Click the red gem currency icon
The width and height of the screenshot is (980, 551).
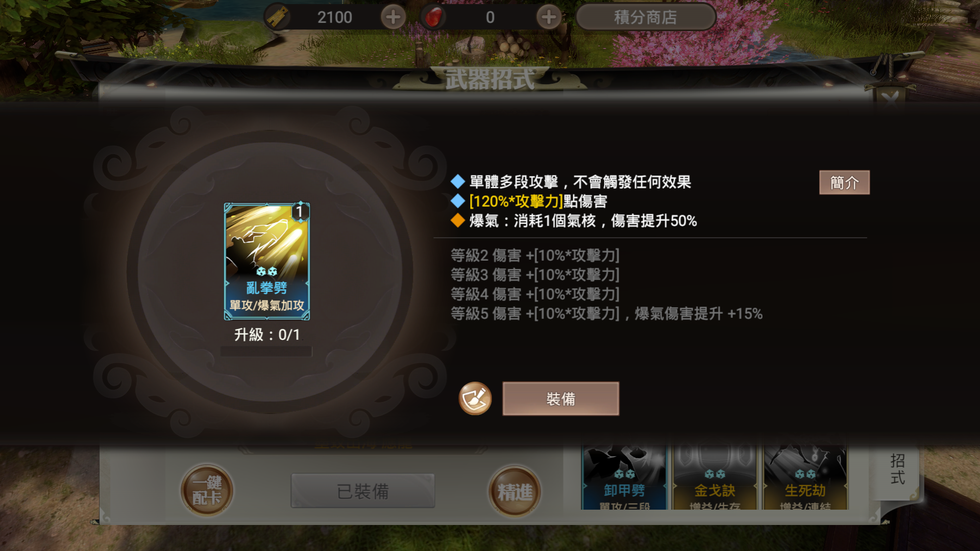433,17
